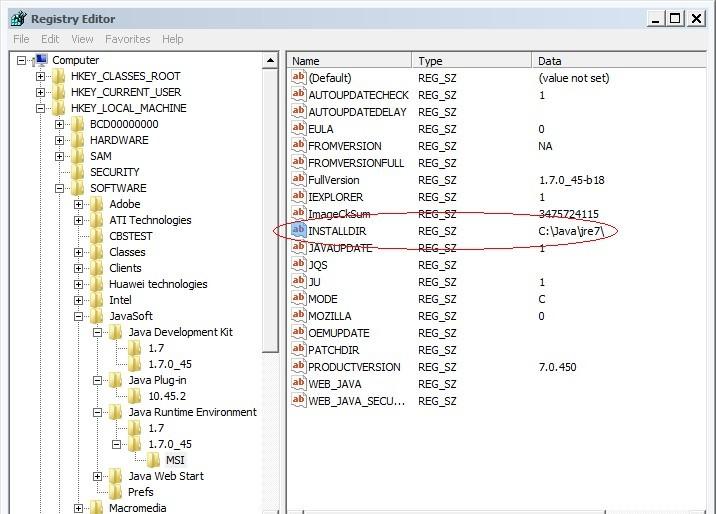Click the INSTALLDIR value icon
This screenshot has height=514, width=716.
(x=298, y=230)
